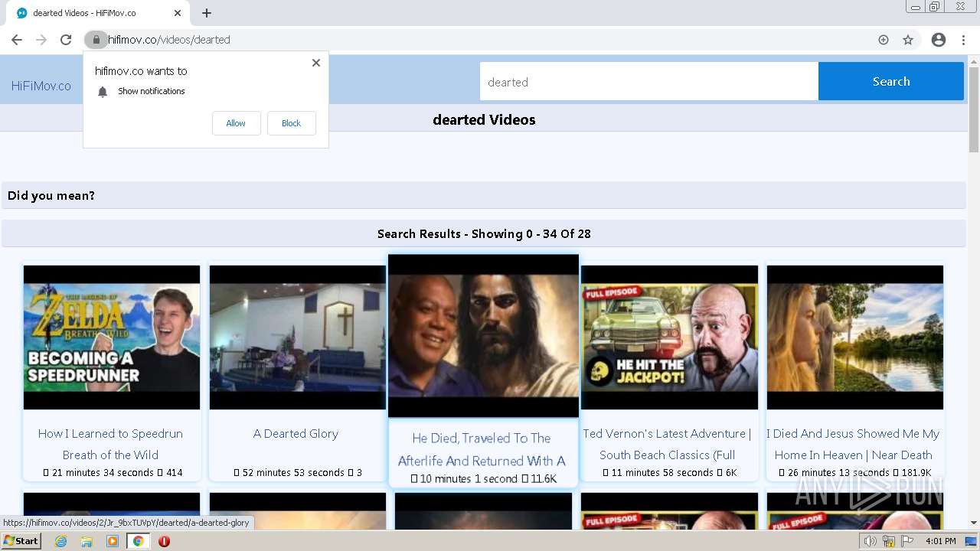This screenshot has width=980, height=551.
Task: Click the Did you mean? heading
Action: coord(51,196)
